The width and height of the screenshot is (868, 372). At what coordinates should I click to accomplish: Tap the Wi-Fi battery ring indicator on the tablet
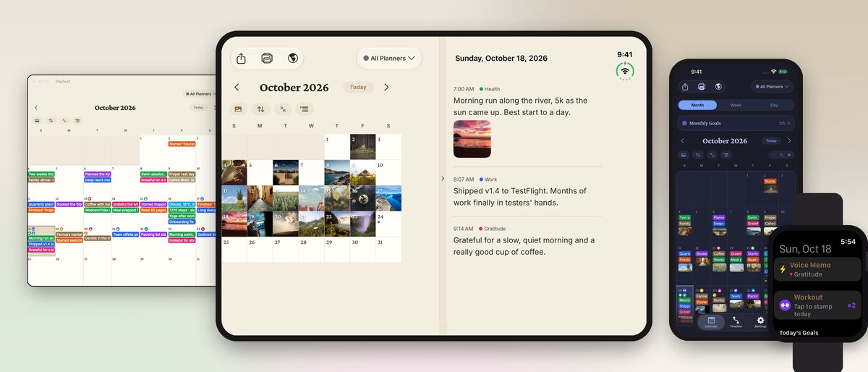point(625,71)
